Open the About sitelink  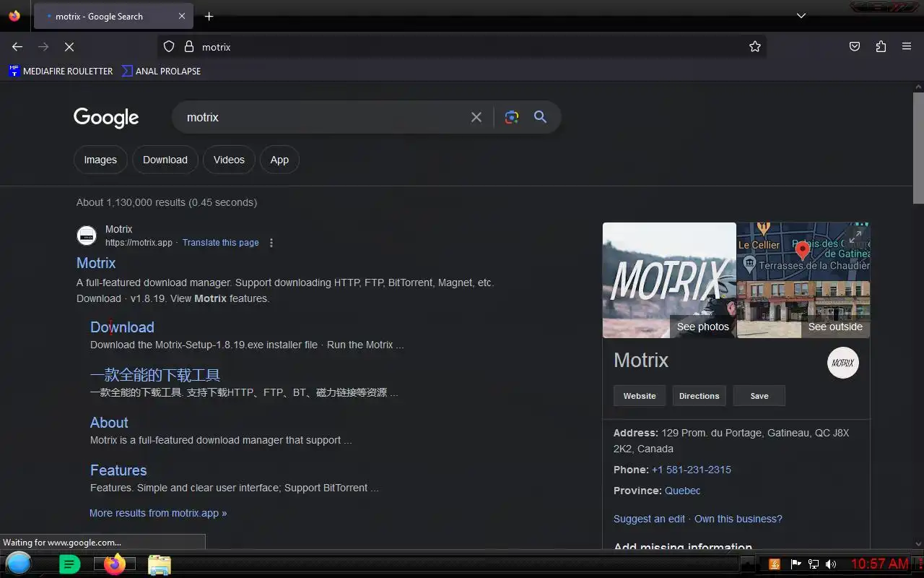coord(109,423)
